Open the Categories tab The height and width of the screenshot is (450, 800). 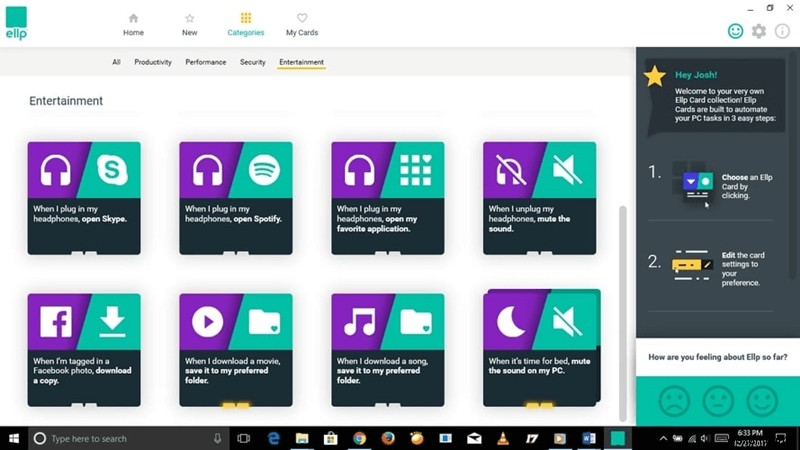[x=245, y=25]
